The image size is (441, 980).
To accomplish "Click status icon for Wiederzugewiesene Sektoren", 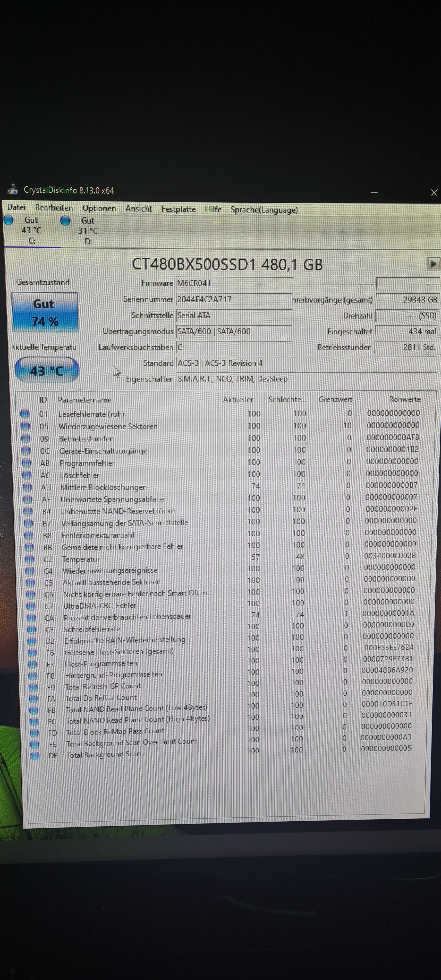I will pos(25,426).
